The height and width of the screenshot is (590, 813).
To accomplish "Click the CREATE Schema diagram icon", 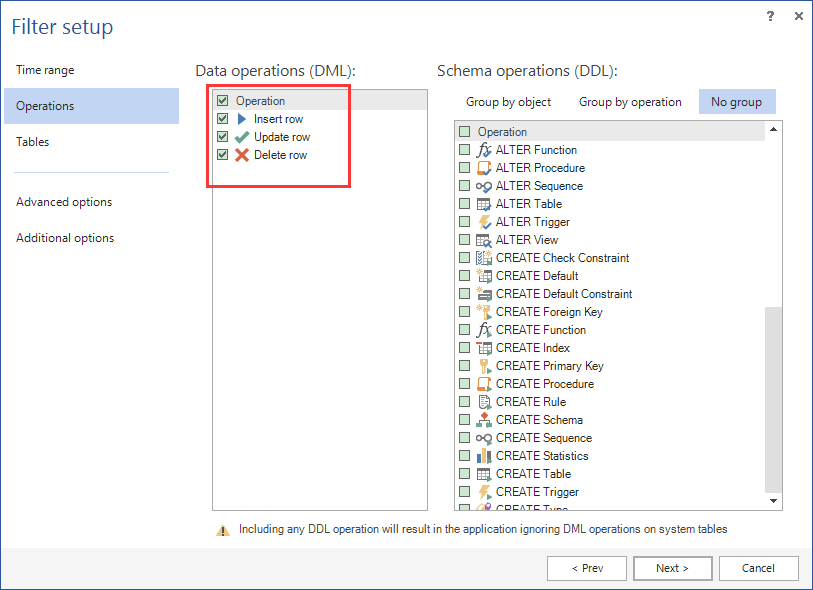I will point(484,420).
